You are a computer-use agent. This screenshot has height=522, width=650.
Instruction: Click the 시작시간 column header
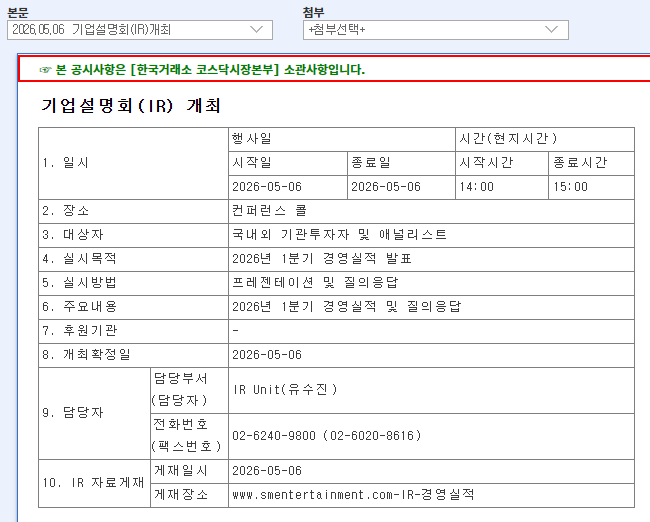pos(502,163)
